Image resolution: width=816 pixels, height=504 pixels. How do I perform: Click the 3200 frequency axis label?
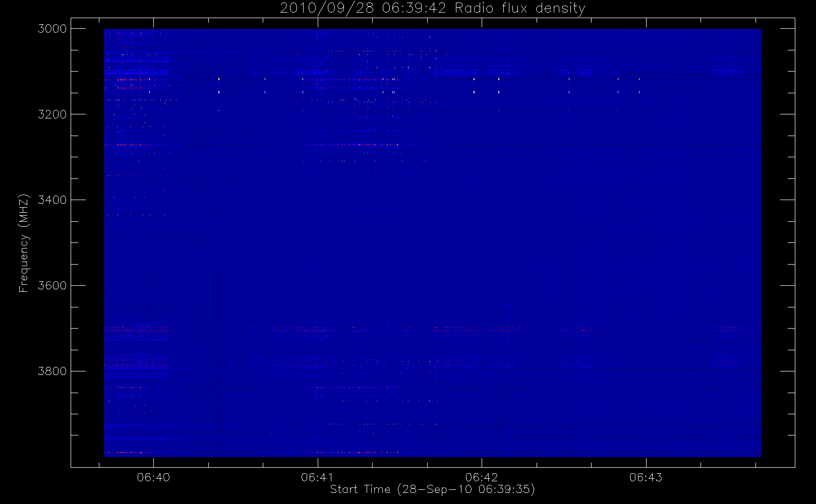pyautogui.click(x=52, y=114)
